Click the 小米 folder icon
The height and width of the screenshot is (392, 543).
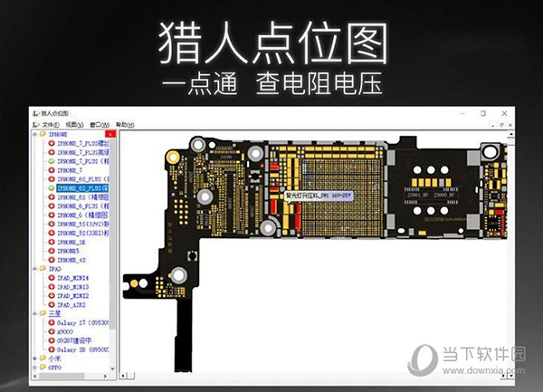coord(43,359)
